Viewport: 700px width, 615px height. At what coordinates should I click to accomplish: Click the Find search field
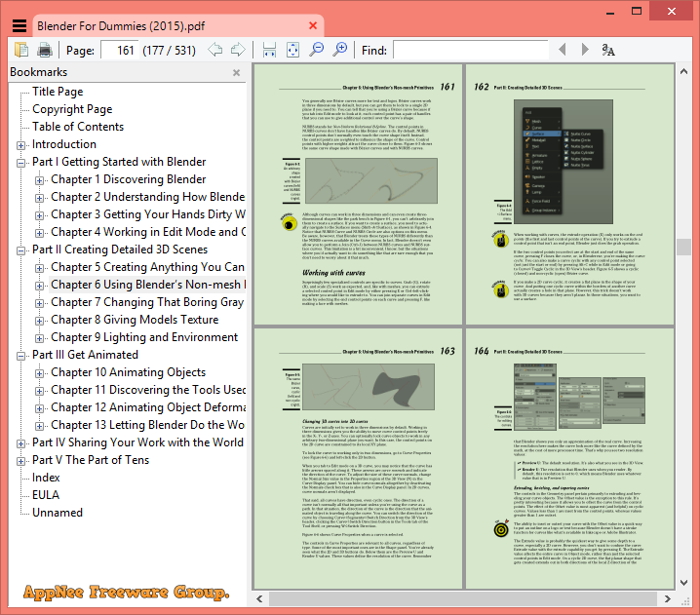tap(471, 50)
